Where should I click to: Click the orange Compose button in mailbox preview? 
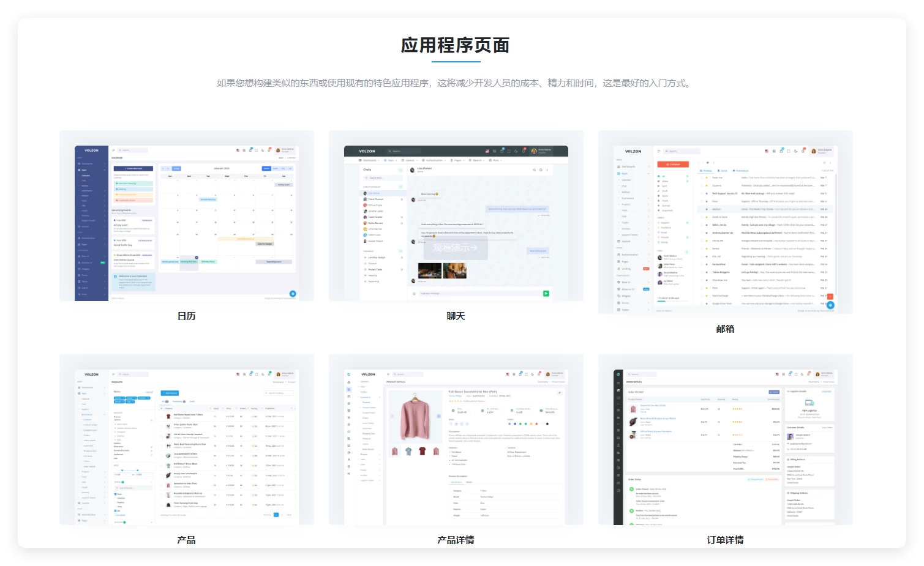[x=673, y=164]
